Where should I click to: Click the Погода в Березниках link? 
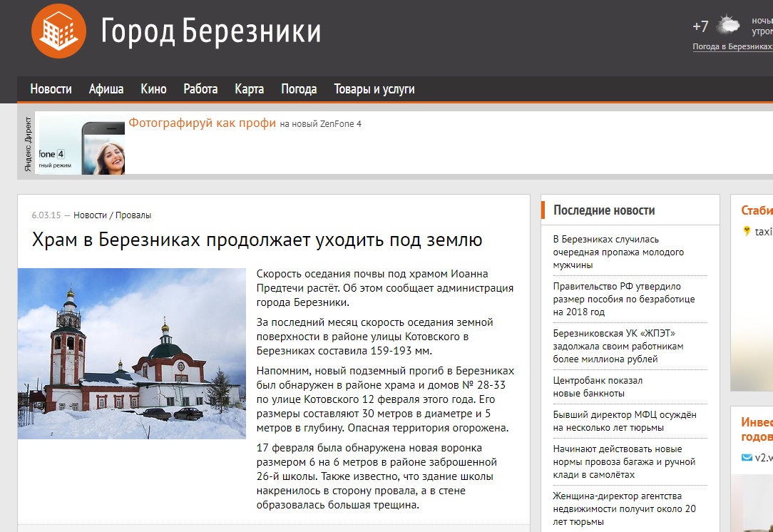[732, 46]
